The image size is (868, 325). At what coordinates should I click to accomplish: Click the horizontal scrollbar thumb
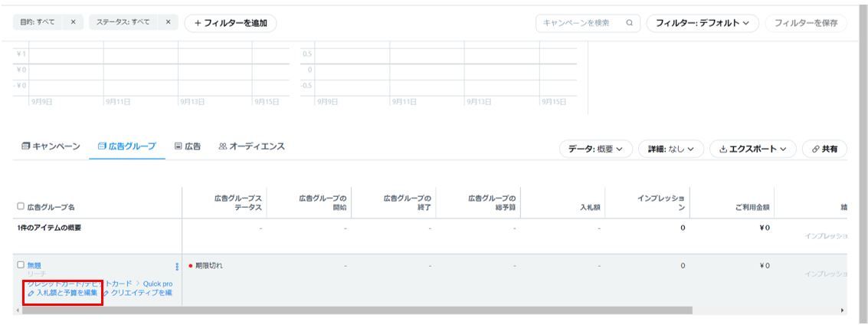[x=357, y=310]
